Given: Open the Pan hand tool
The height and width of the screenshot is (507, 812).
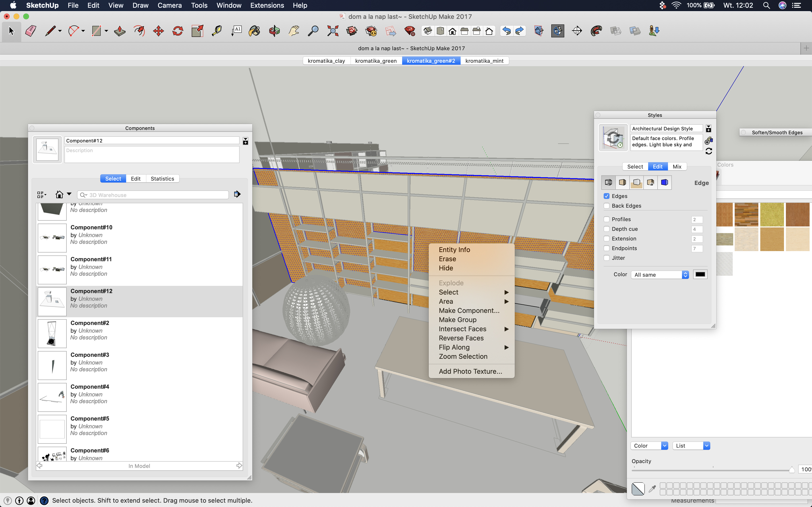Looking at the screenshot, I should click(294, 31).
